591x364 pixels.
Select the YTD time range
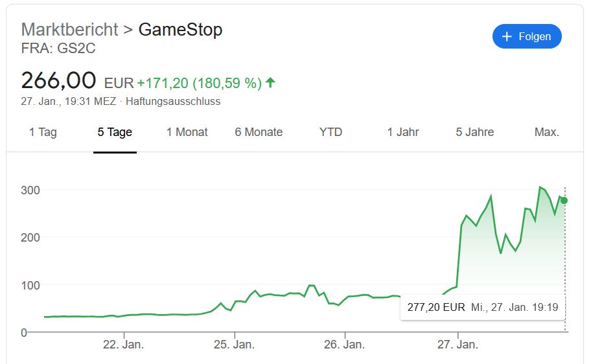point(330,132)
